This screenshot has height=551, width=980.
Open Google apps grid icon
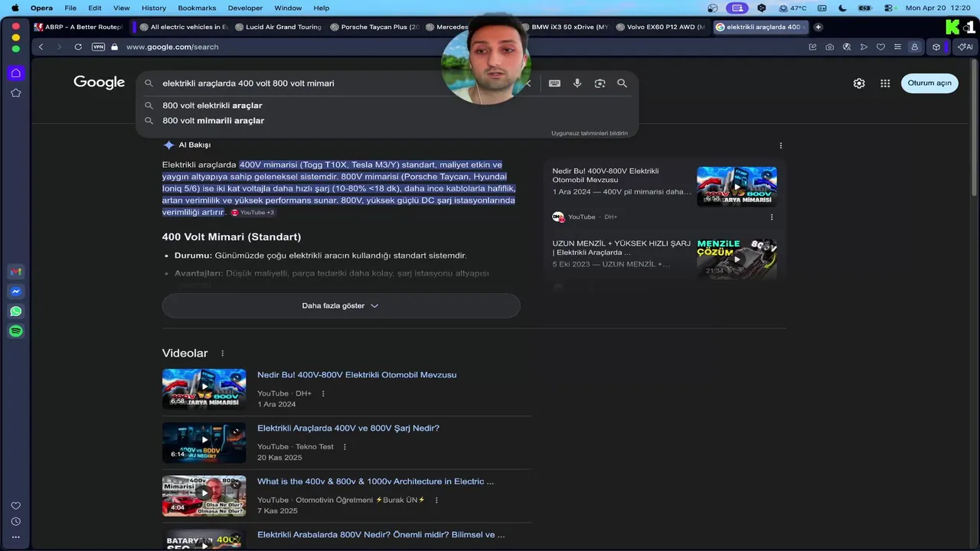885,83
